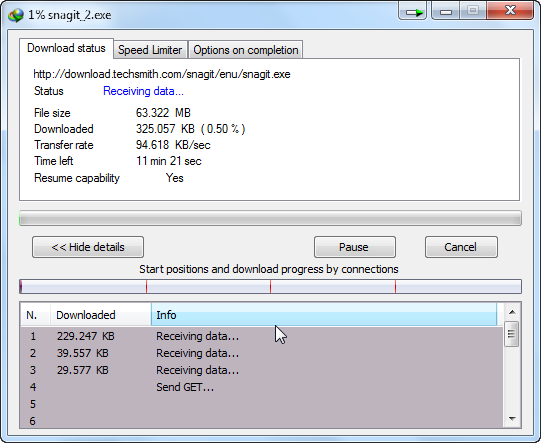Viewport: 541px width, 443px height.
Task: Click the blue 'Receiving data...' status text
Action: (144, 91)
